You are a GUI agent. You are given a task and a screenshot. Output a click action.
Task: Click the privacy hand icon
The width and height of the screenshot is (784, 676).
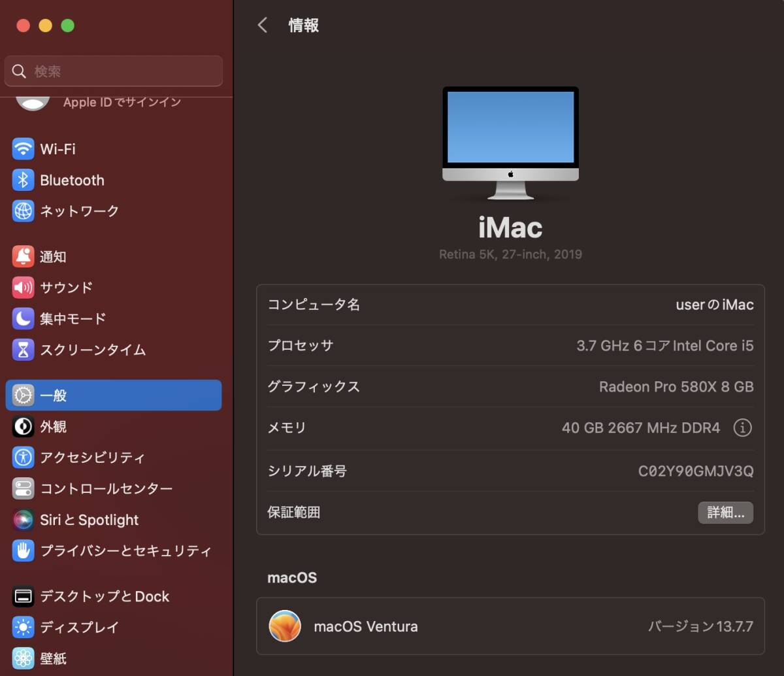[x=23, y=551]
